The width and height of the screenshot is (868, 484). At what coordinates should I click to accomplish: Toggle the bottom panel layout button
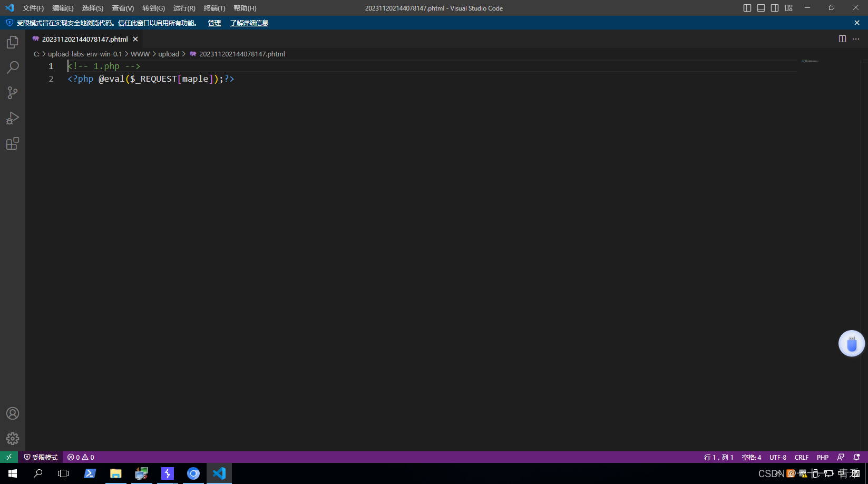(x=761, y=8)
